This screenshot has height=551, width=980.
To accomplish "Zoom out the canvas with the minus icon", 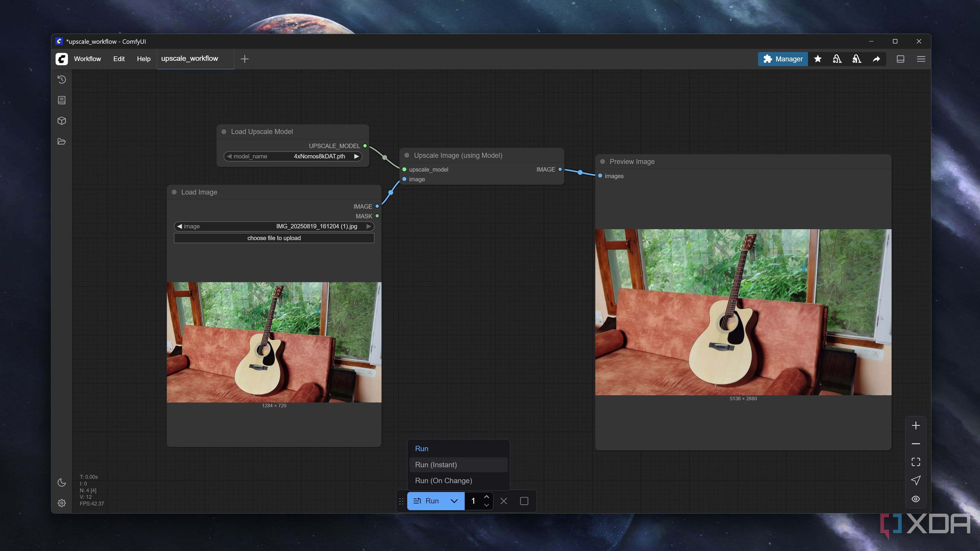I will [x=916, y=444].
